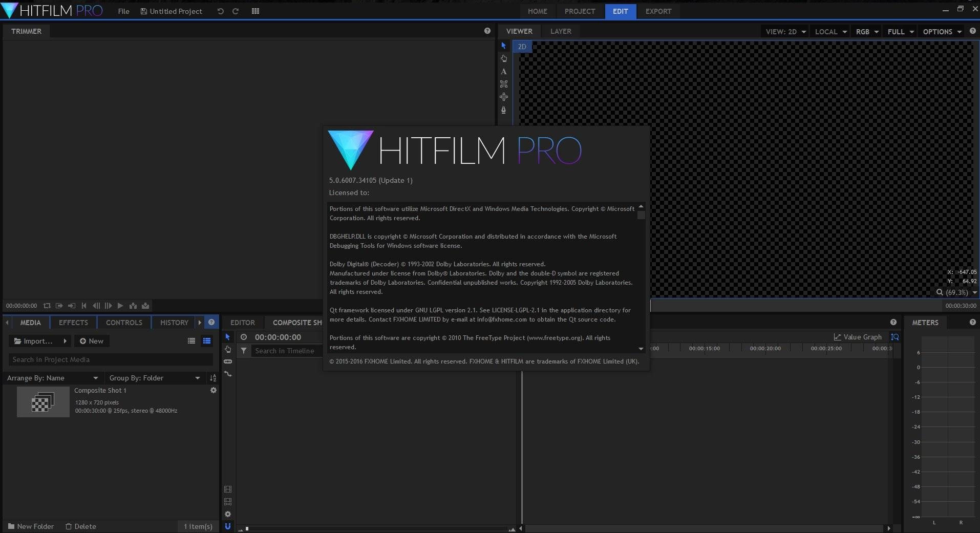Undo the last action
Screen dimensions: 980x533
[221, 11]
